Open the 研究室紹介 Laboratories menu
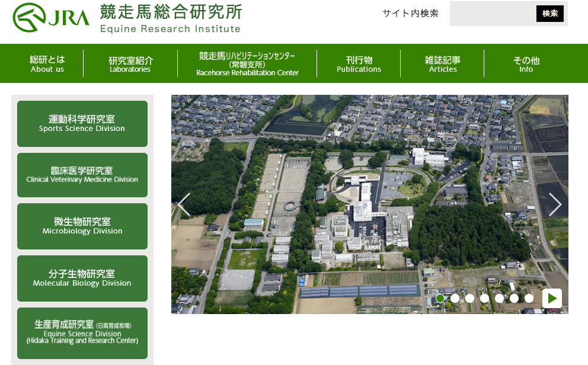588x365 pixels. 130,64
